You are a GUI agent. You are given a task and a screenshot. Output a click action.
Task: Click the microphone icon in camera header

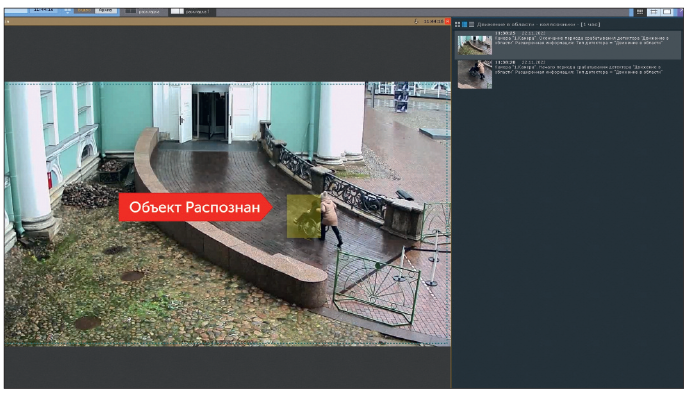416,21
